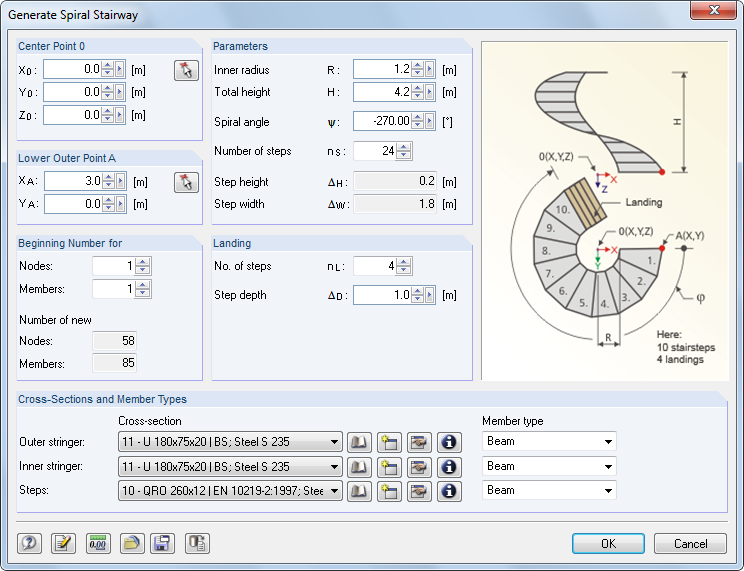This screenshot has width=744, height=571.
Task: Increase XA value spinner
Action: click(x=109, y=177)
